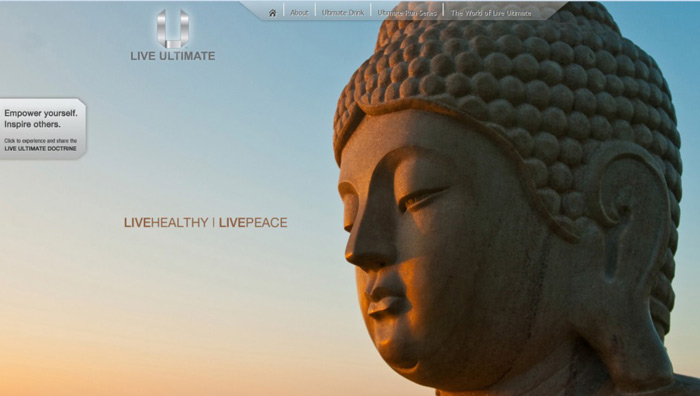Click the LIVEPEACE slogan
700x396 pixels.
[253, 222]
